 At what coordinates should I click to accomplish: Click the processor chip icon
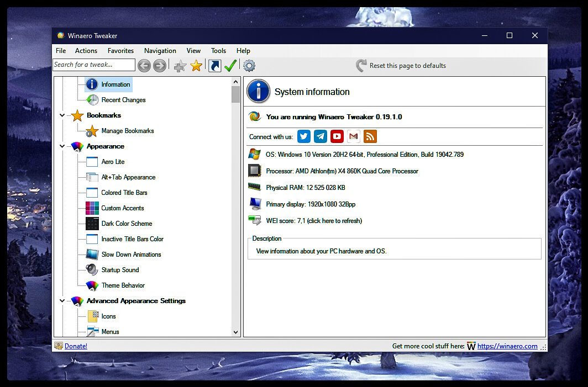coord(255,171)
